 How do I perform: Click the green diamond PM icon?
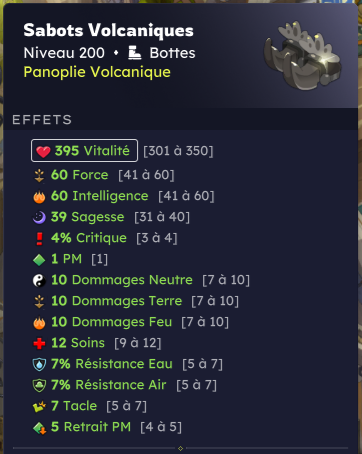point(39,260)
